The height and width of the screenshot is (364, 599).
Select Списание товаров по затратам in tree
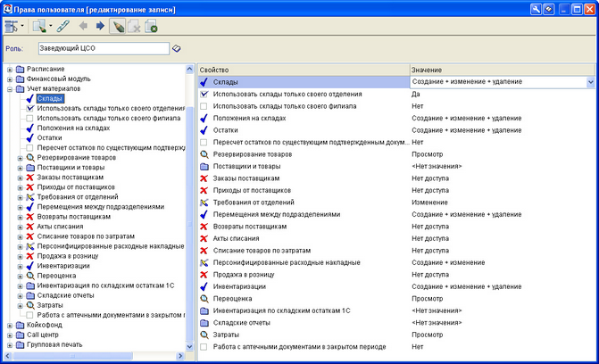[x=86, y=236]
